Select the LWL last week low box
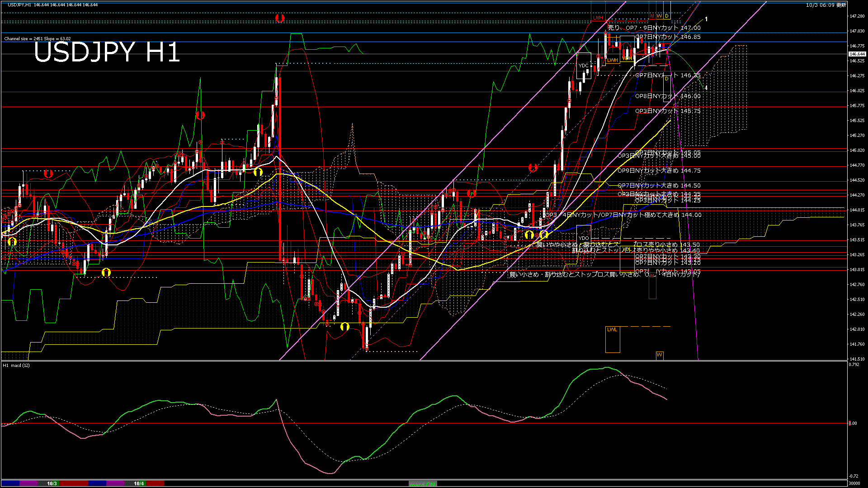This screenshot has height=488, width=868. pyautogui.click(x=612, y=330)
